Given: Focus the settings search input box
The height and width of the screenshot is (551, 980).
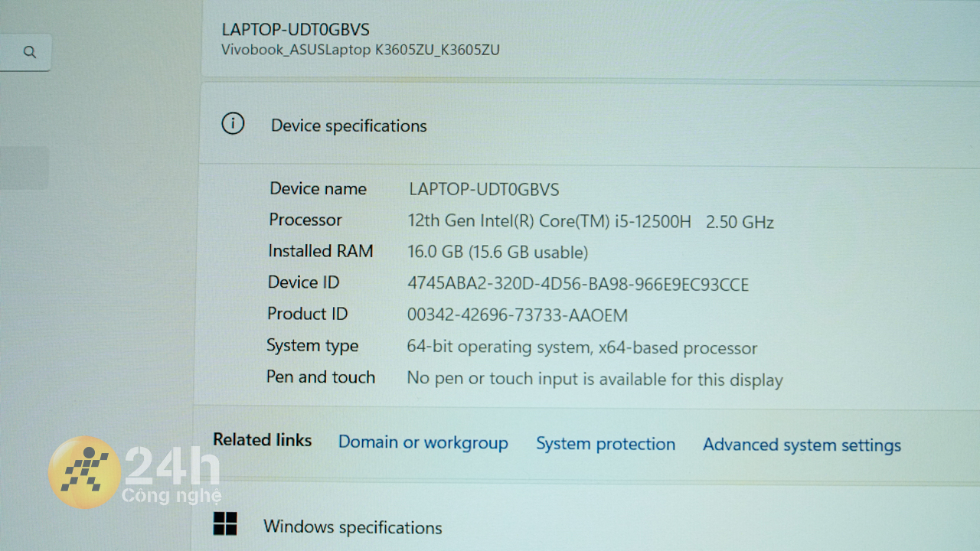Looking at the screenshot, I should pyautogui.click(x=25, y=52).
